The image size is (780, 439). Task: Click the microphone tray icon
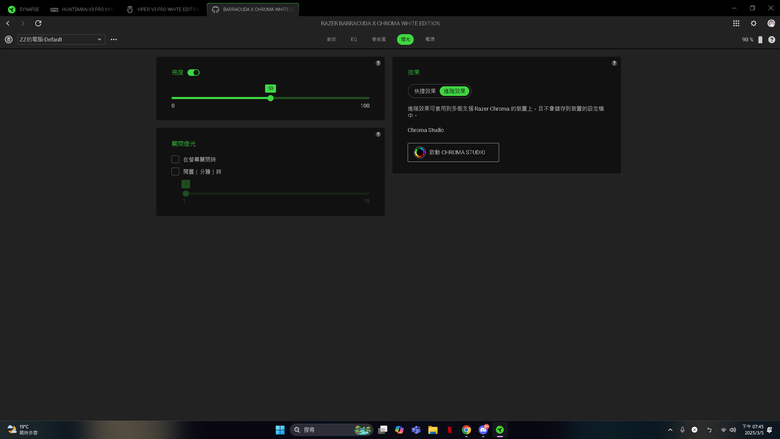(682, 430)
